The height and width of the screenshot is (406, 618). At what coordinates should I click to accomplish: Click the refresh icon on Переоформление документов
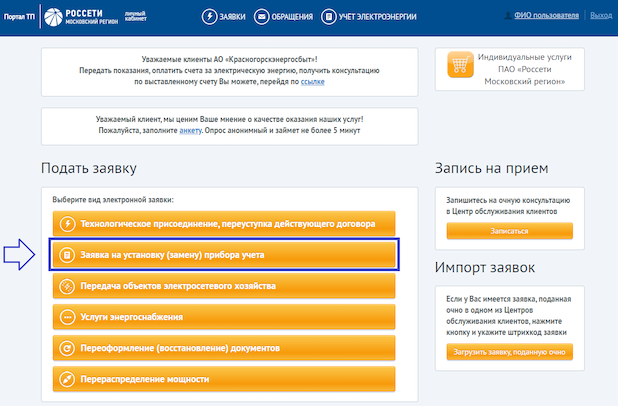tap(67, 349)
